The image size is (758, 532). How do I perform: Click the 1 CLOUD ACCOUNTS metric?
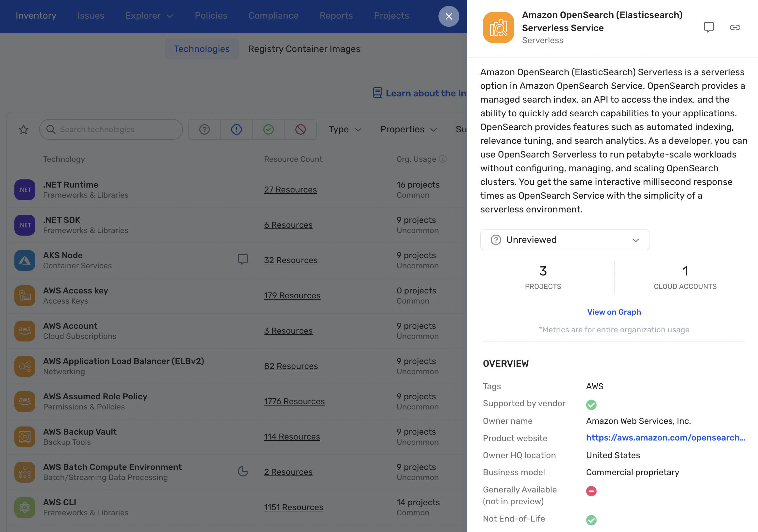point(685,278)
